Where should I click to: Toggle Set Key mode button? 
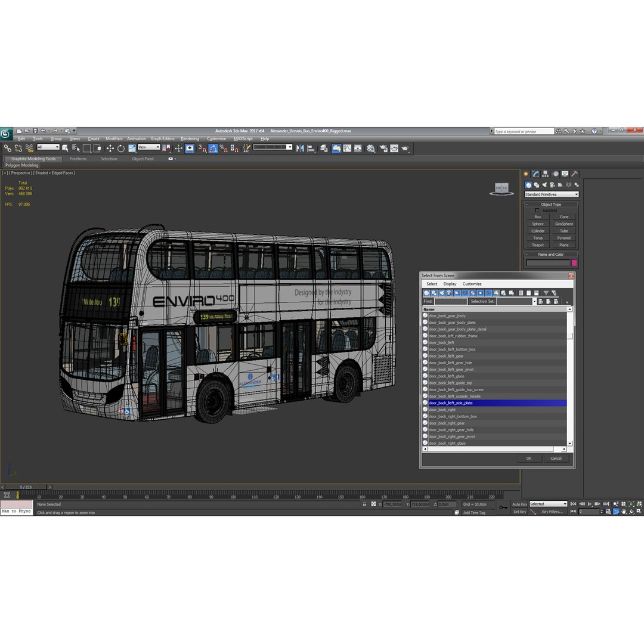point(519,512)
